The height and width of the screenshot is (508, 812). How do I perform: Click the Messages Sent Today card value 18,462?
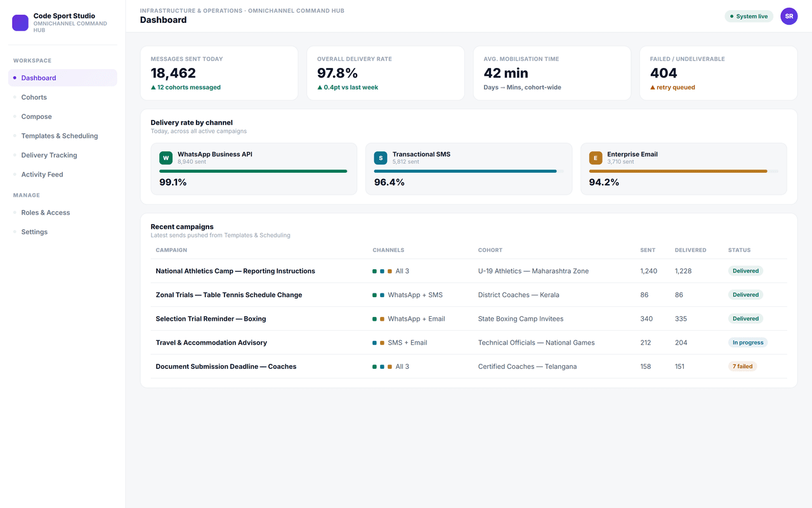(x=173, y=73)
